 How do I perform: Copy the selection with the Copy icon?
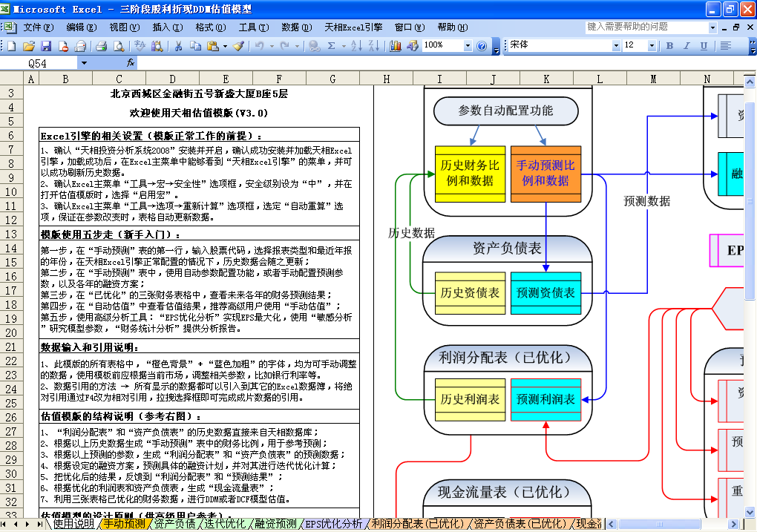point(195,46)
